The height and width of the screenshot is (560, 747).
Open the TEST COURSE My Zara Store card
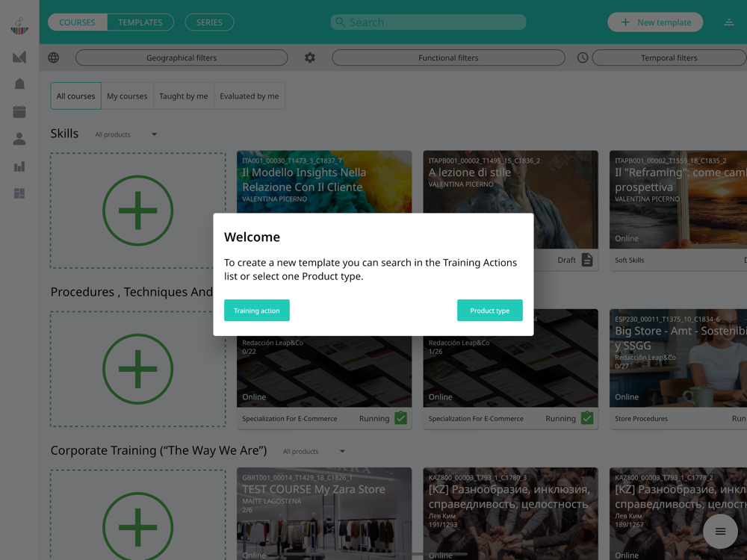coord(324,514)
